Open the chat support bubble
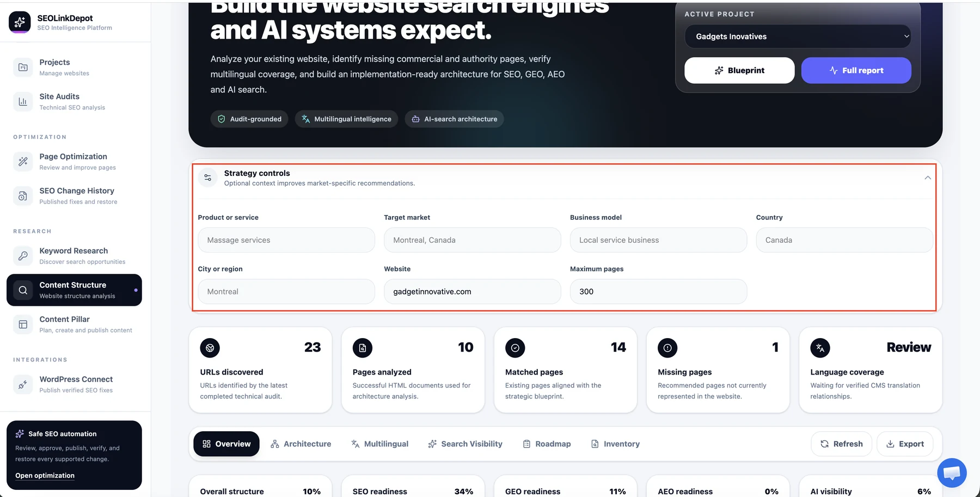The height and width of the screenshot is (497, 980). click(x=952, y=473)
